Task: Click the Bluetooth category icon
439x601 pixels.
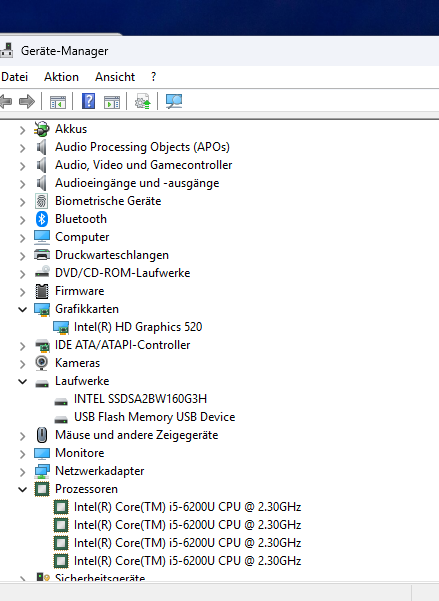Action: 41,219
